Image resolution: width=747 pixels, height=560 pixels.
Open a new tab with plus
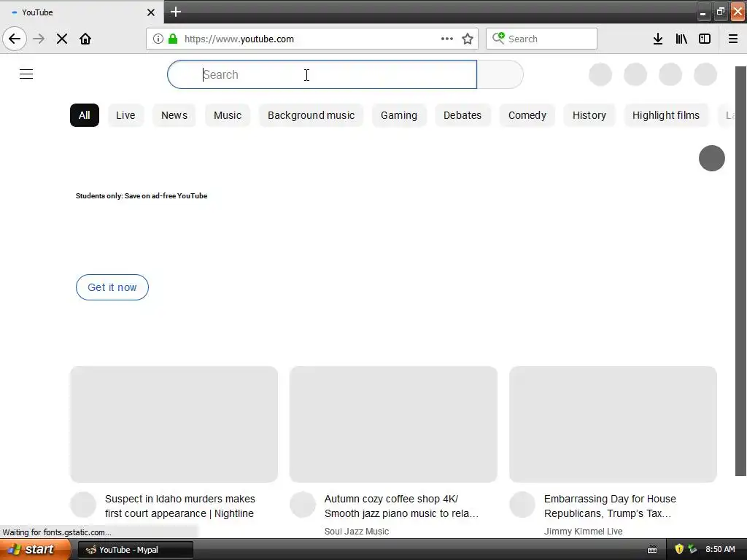pyautogui.click(x=176, y=12)
